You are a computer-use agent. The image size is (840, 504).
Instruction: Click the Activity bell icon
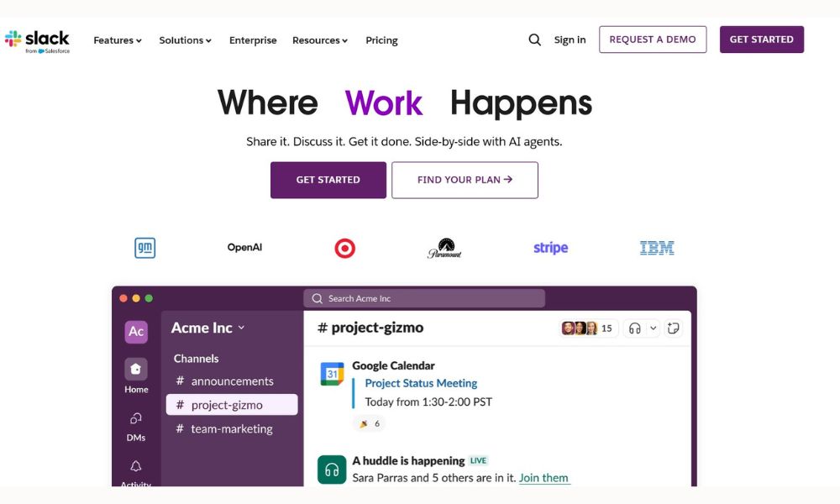click(136, 467)
